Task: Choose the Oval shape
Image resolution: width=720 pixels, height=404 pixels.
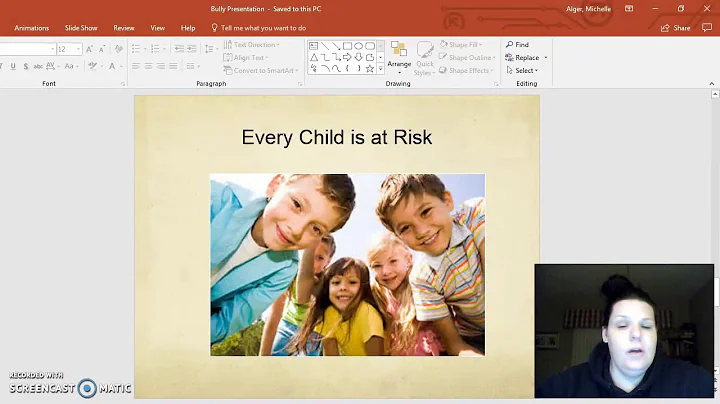Action: click(358, 46)
